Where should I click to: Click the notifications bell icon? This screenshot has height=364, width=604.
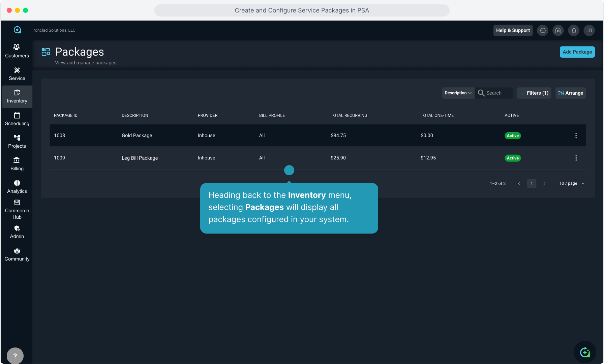(x=574, y=30)
